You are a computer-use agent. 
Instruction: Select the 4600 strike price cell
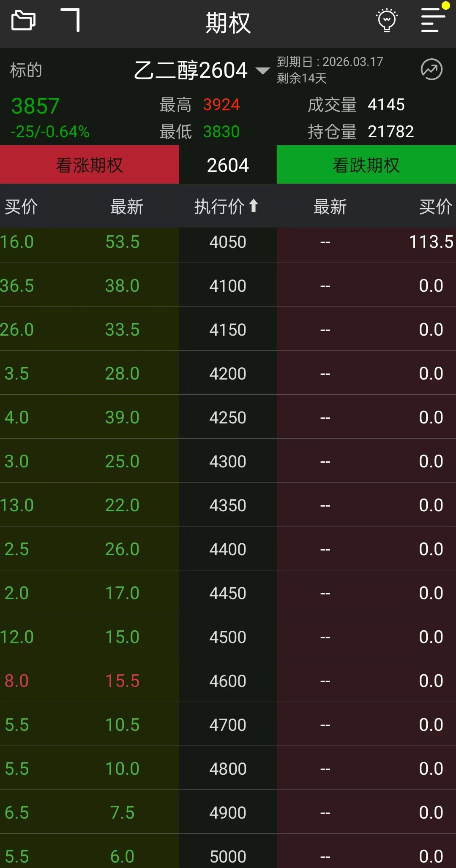[x=228, y=681]
